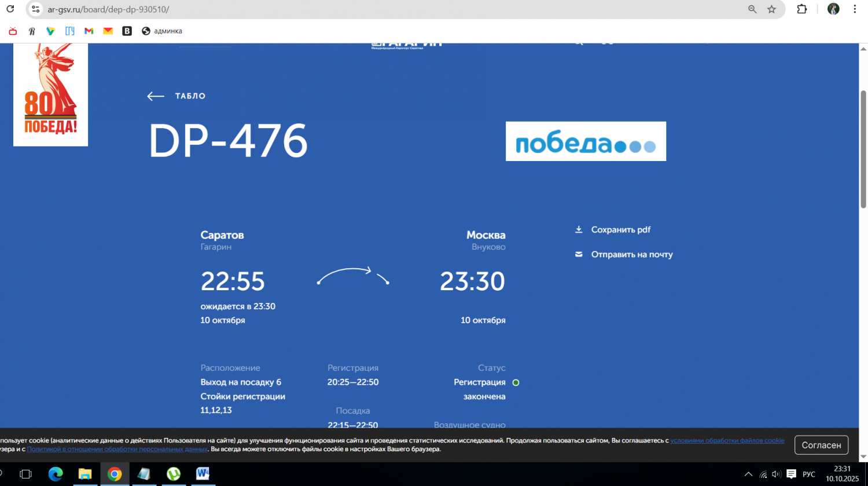Open the cookie file processing conditions link
Viewport: 868px width, 486px height.
pyautogui.click(x=727, y=441)
